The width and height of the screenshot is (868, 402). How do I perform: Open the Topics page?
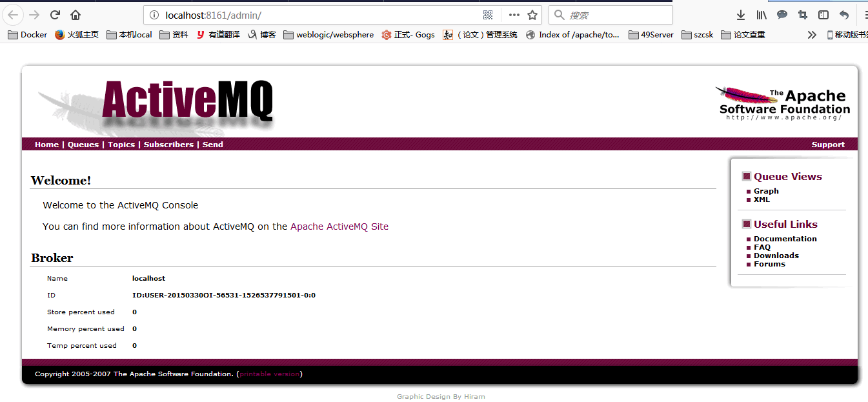[x=121, y=145]
